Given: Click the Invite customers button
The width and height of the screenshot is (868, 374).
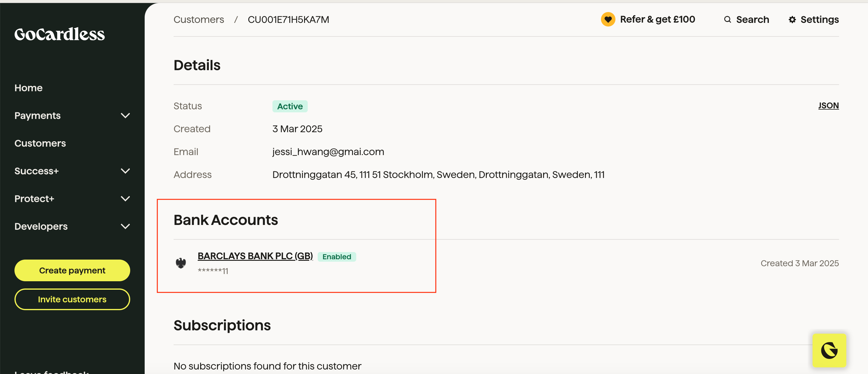Looking at the screenshot, I should [x=72, y=299].
